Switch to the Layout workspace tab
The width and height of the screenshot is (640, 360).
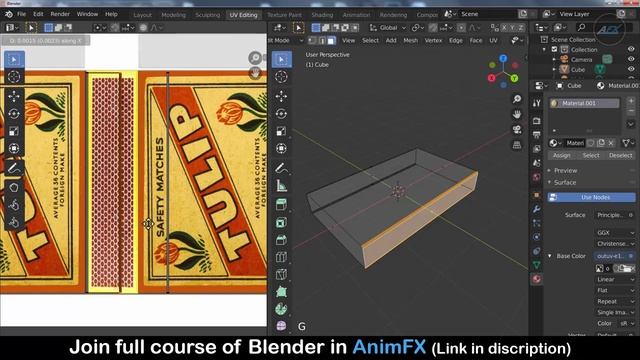tap(142, 15)
